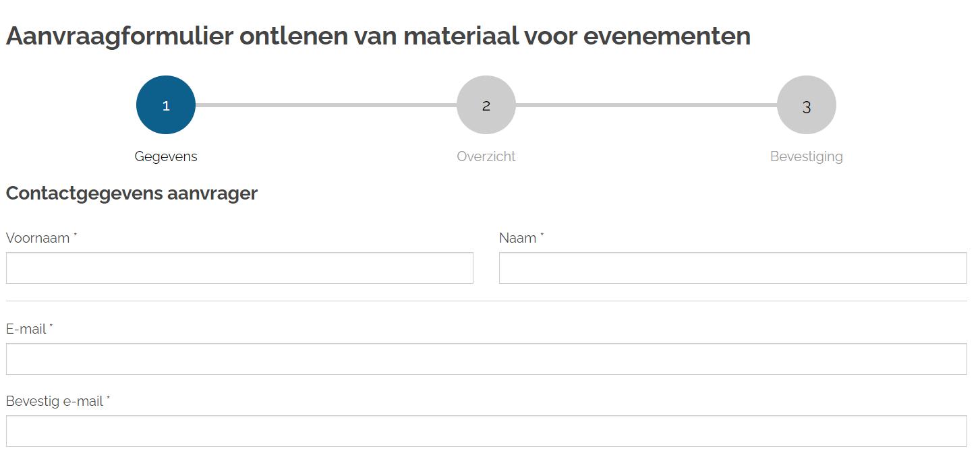The height and width of the screenshot is (453, 980).
Task: Click the Contactgegevens aanvrager heading
Action: point(132,193)
